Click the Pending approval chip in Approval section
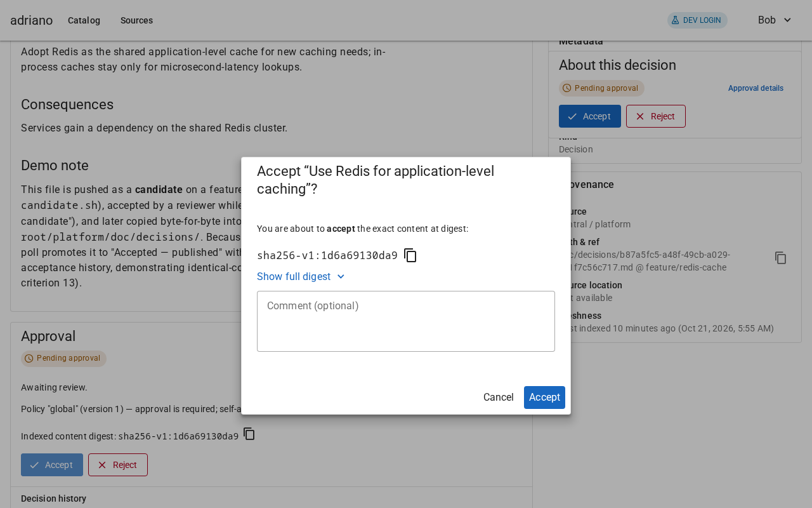 coord(63,358)
